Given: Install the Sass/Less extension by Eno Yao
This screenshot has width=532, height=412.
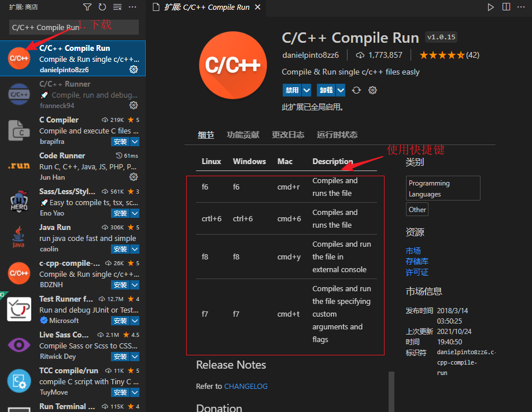Looking at the screenshot, I should [x=120, y=213].
